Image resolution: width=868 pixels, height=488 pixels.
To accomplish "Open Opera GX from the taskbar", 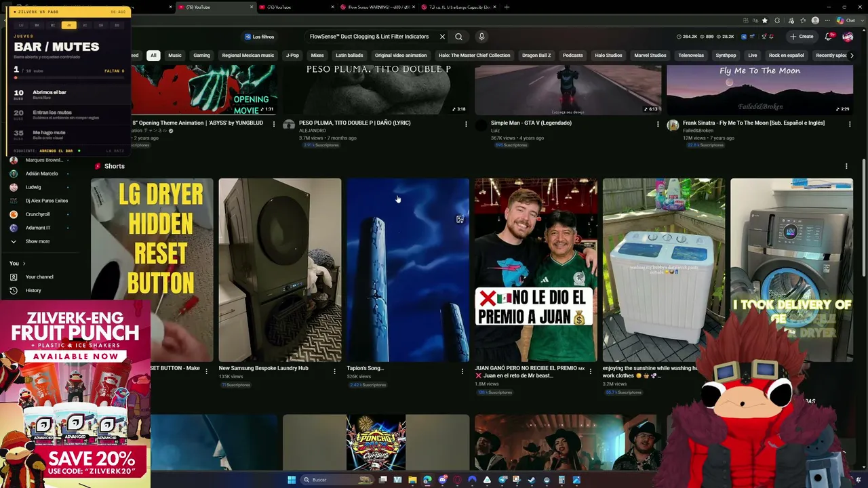I will pyautogui.click(x=457, y=480).
